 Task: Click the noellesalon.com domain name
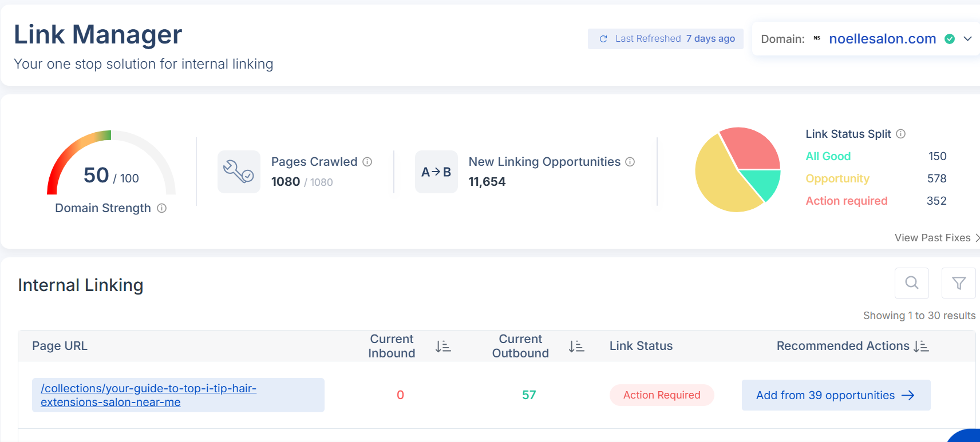[882, 39]
